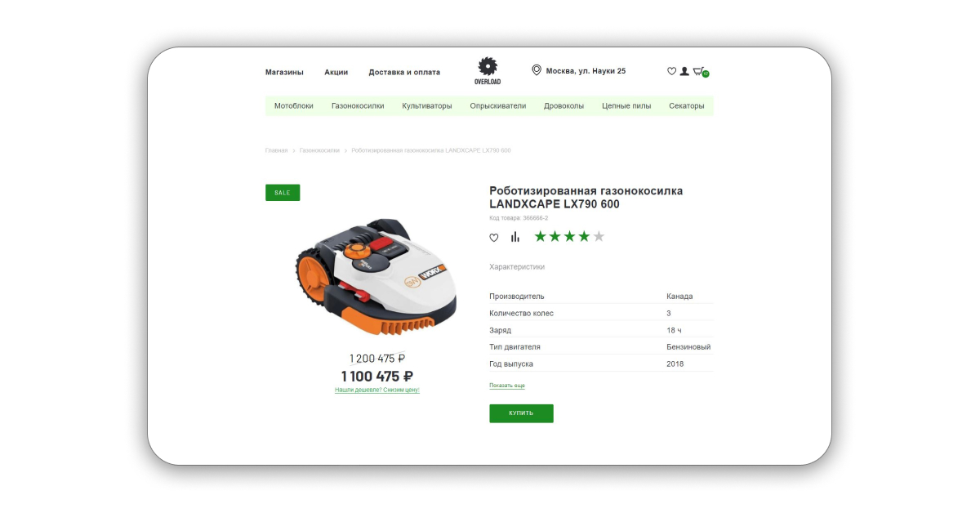980x513 pixels.
Task: Click the Нашли дешевле? Снизим цену! link
Action: [x=377, y=390]
